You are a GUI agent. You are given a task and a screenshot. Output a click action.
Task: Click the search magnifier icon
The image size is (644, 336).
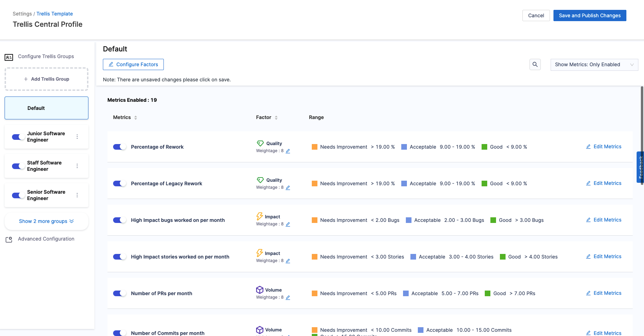pos(535,64)
